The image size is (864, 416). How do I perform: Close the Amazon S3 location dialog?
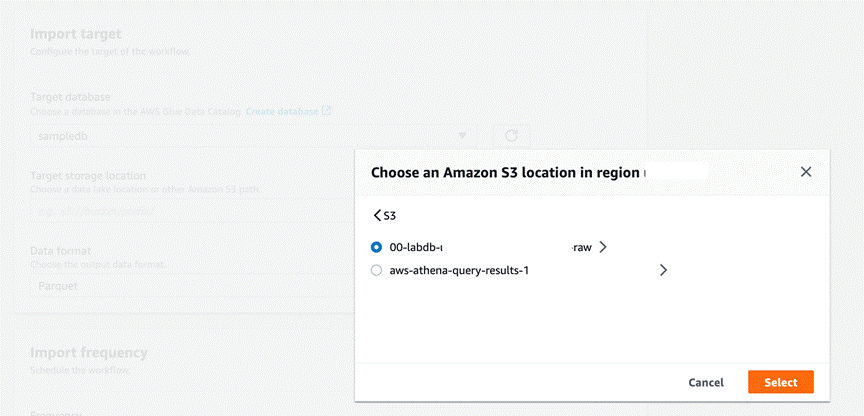tap(806, 172)
